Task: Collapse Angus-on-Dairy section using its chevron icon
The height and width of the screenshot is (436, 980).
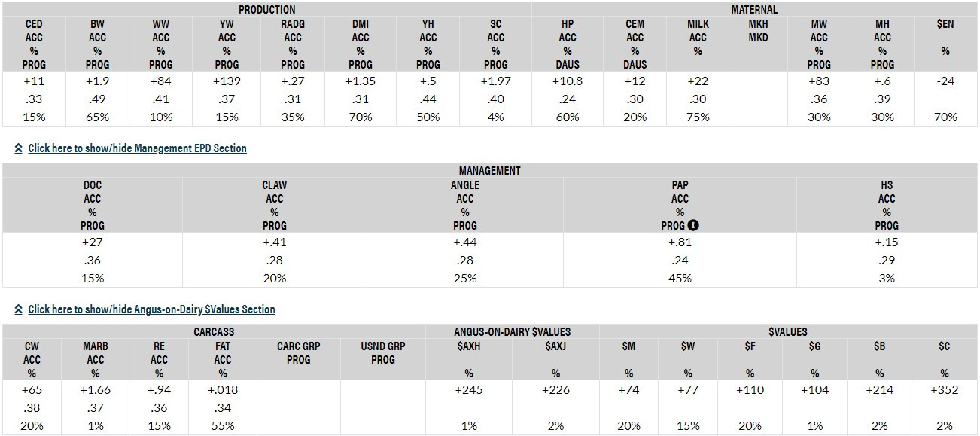Action: (18, 309)
